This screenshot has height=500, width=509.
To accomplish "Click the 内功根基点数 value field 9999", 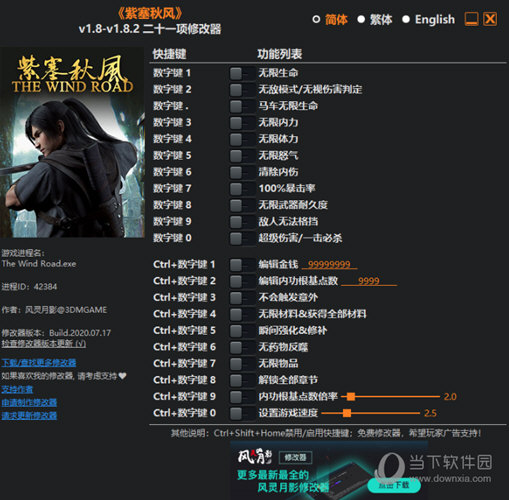I will click(x=369, y=281).
